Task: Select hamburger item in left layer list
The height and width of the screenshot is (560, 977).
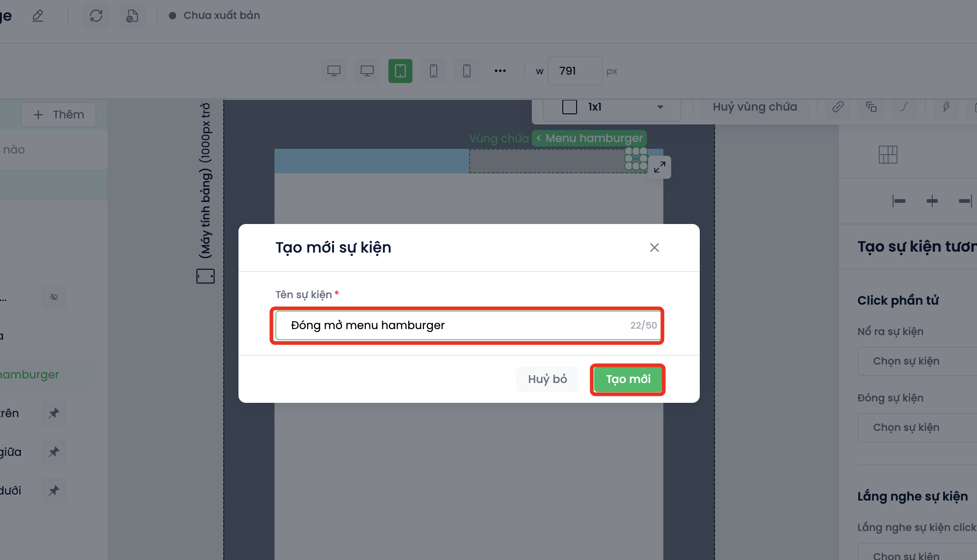Action: point(30,374)
